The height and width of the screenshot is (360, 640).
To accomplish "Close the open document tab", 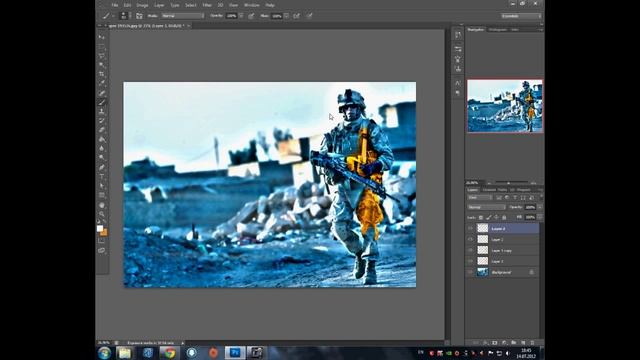I will pos(189,26).
